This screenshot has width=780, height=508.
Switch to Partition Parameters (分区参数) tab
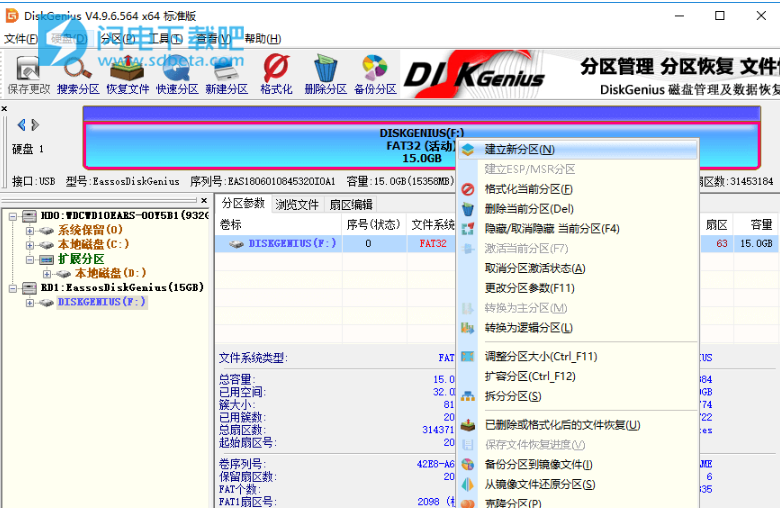[x=243, y=203]
